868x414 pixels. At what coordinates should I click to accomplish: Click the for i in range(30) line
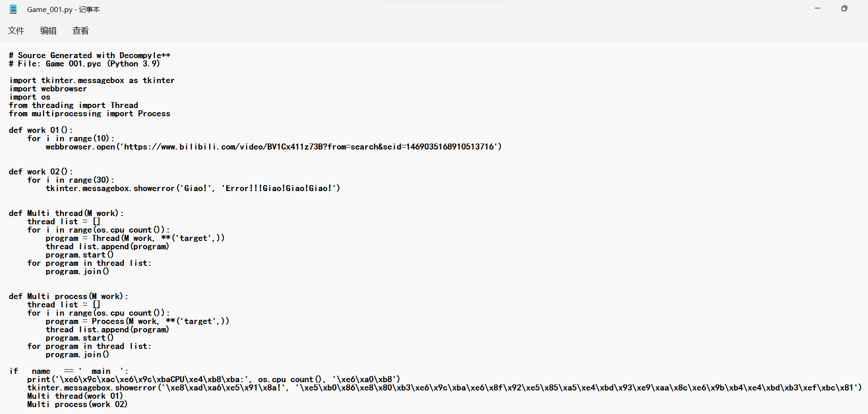coord(71,180)
